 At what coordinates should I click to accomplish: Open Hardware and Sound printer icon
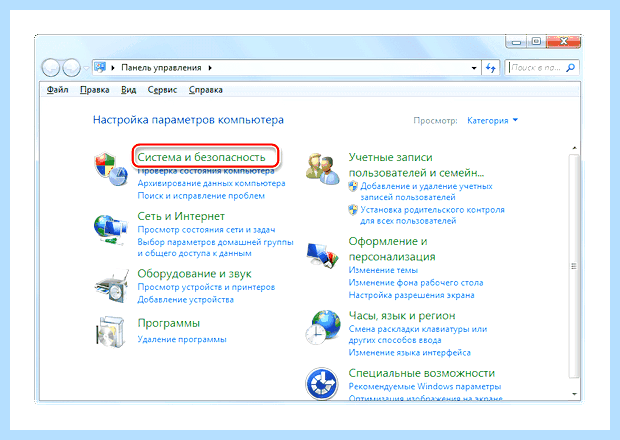112,286
